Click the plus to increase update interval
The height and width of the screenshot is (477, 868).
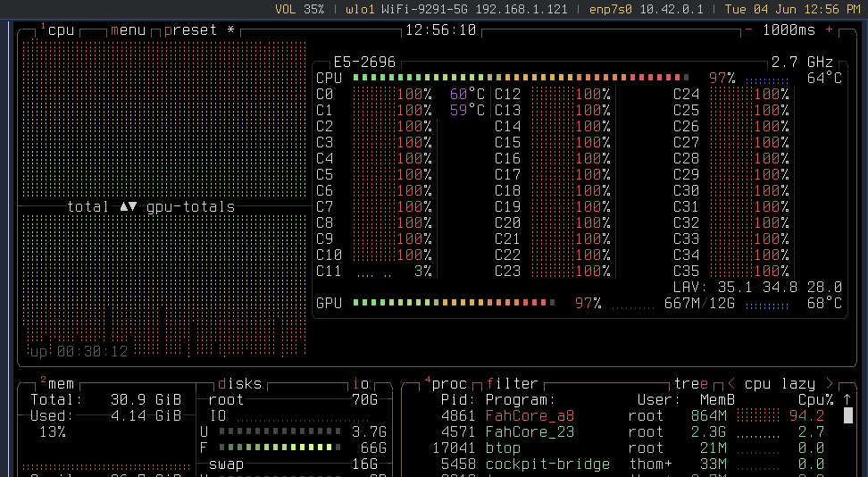[x=829, y=29]
